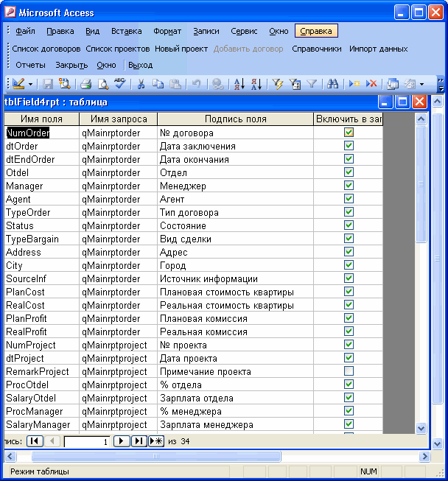The width and height of the screenshot is (448, 481).
Task: Enable the RemarkProject row checkbox
Action: 349,371
